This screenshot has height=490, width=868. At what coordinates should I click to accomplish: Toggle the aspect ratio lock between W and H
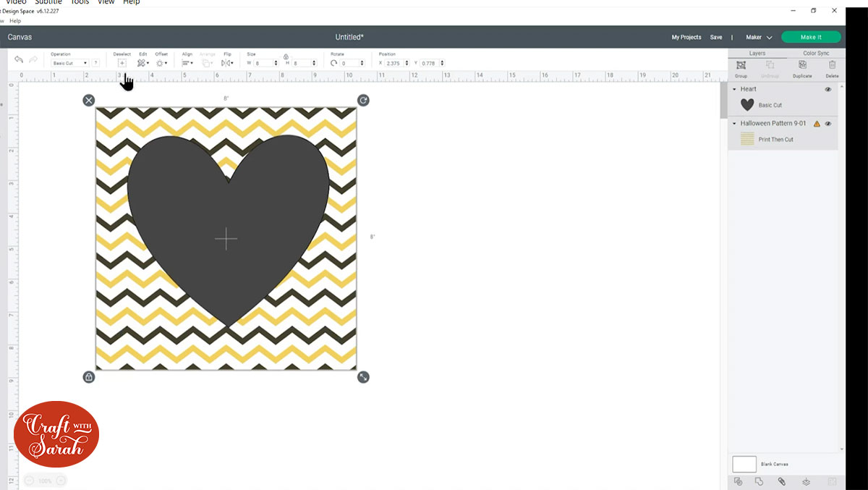pos(286,56)
